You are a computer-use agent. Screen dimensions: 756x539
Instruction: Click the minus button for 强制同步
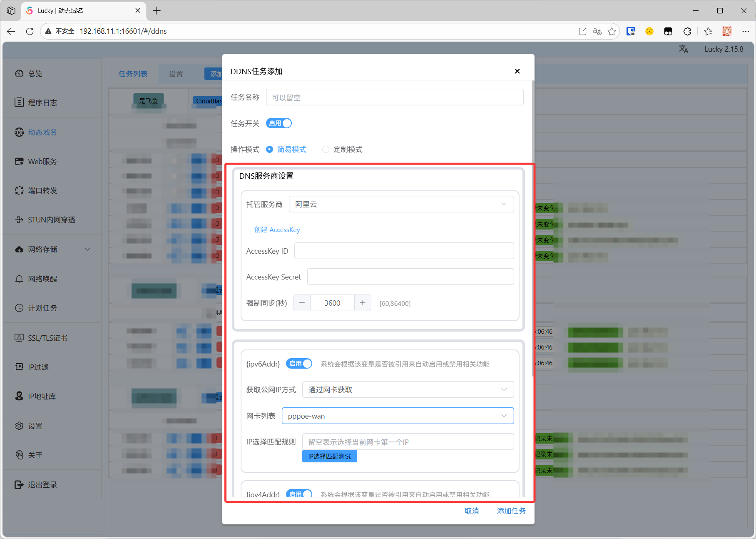click(302, 303)
